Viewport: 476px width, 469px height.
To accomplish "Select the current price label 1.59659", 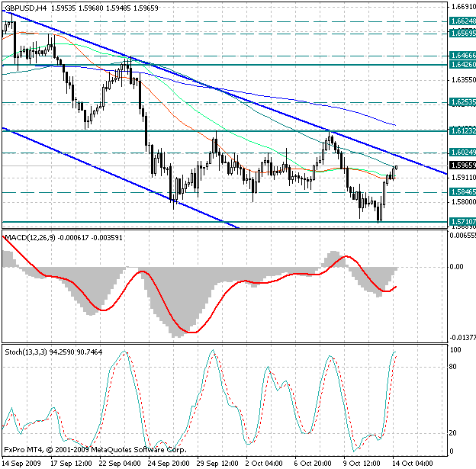I will coord(462,165).
